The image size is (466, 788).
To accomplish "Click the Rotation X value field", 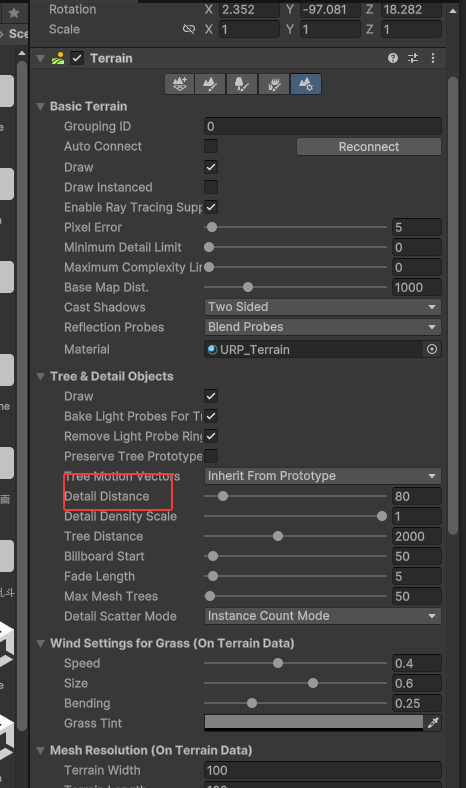I will click(x=249, y=10).
